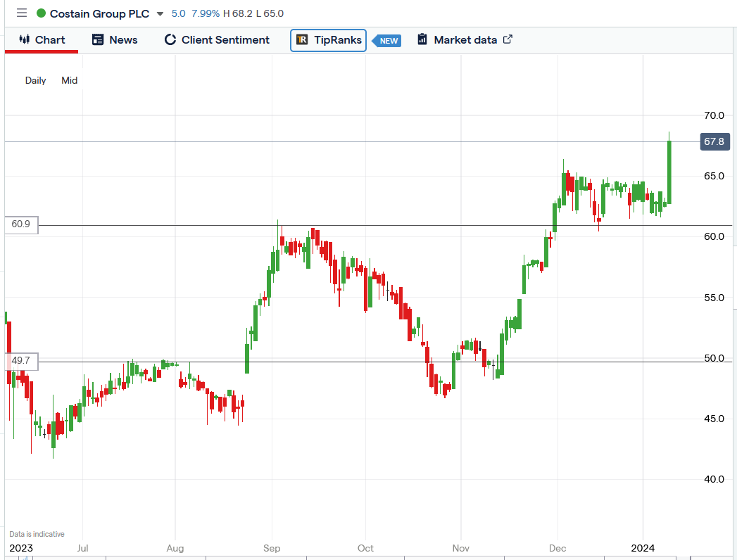Open the TipRanks tab

click(328, 40)
